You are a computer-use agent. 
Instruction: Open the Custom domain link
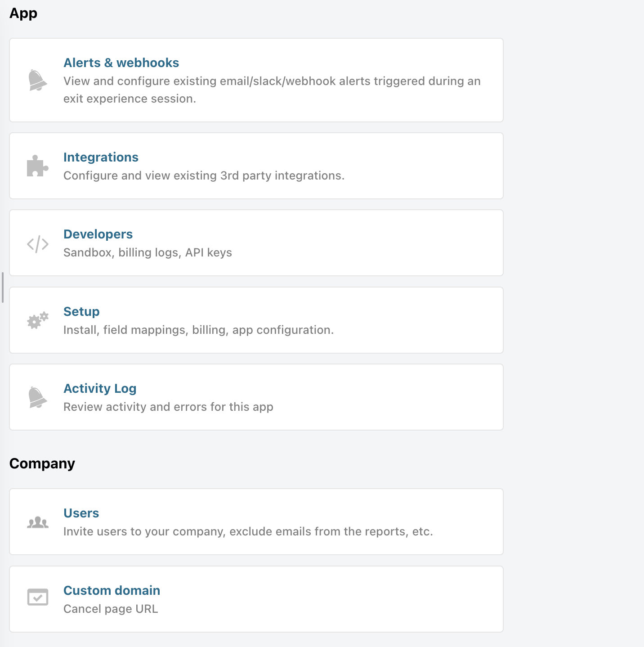pyautogui.click(x=112, y=591)
